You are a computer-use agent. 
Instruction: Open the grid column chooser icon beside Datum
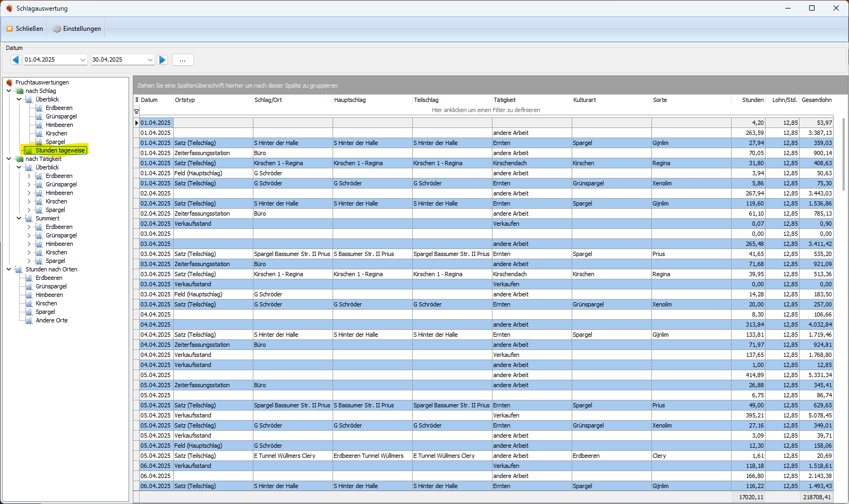click(137, 100)
